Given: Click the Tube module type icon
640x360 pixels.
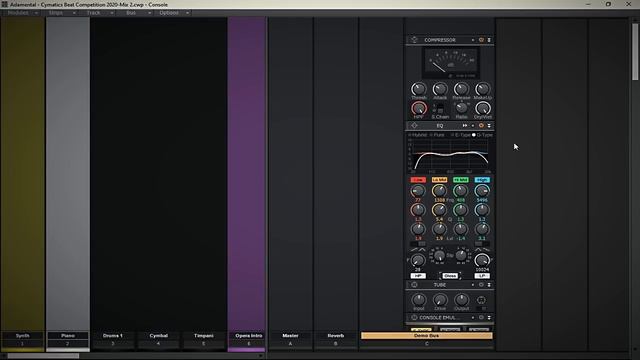Looking at the screenshot, I should (414, 285).
